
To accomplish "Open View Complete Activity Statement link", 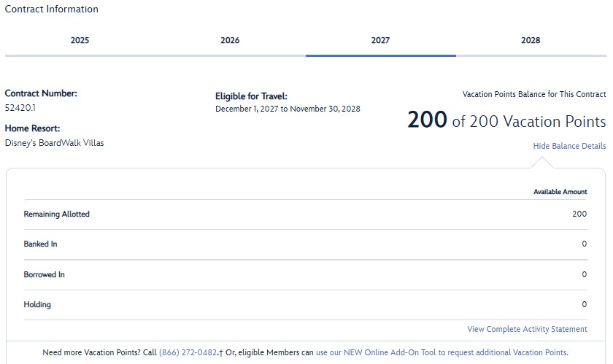I will (x=527, y=330).
